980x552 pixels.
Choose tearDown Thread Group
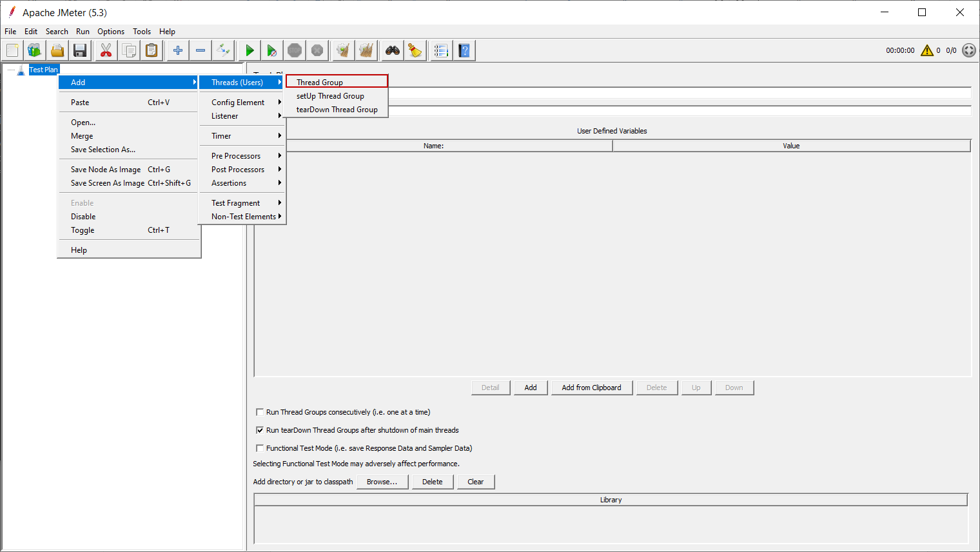click(x=337, y=110)
